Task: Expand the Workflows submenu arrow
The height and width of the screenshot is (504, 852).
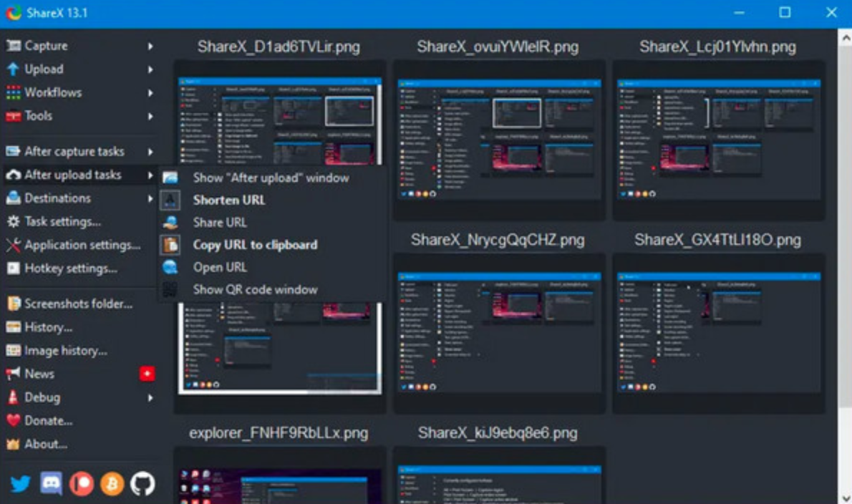Action: pyautogui.click(x=150, y=93)
